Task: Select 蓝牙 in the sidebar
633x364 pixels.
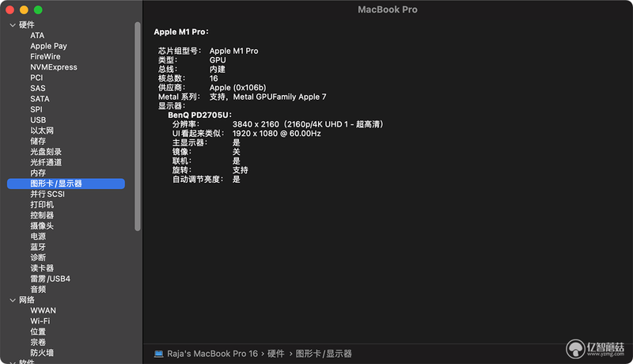Action: tap(38, 247)
